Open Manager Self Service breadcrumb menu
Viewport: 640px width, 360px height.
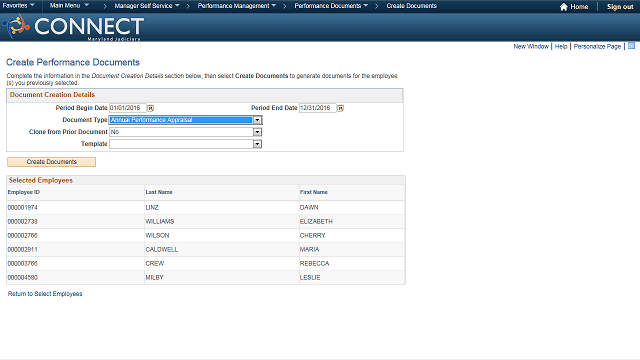147,6
